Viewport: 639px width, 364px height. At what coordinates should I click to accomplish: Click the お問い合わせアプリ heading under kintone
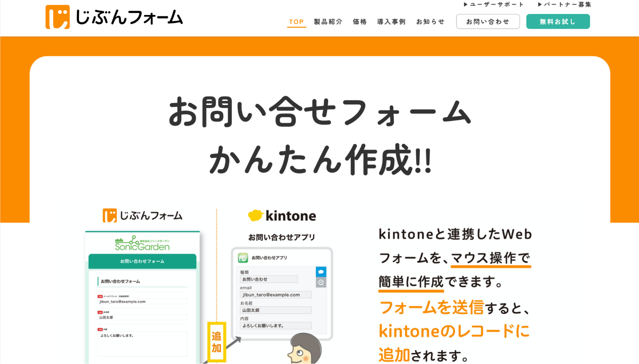tap(282, 237)
